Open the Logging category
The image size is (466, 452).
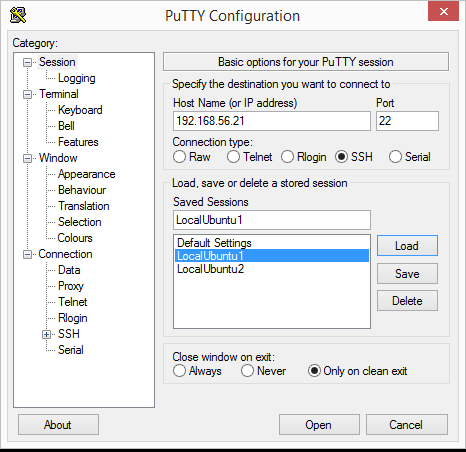pyautogui.click(x=77, y=78)
